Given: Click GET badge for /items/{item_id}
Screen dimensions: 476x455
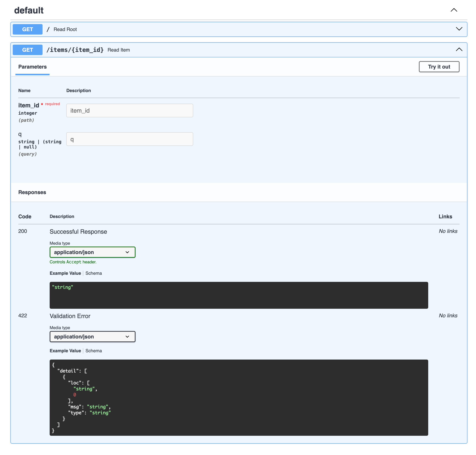Looking at the screenshot, I should (27, 50).
